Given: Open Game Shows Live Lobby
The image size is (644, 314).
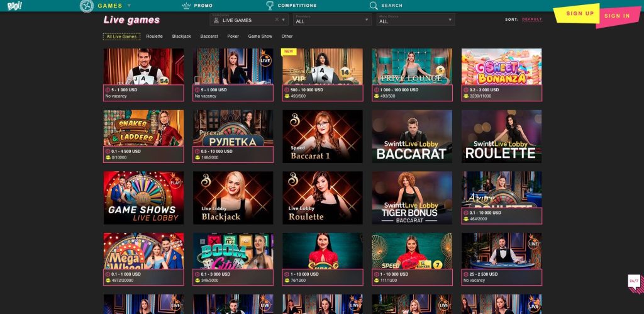Looking at the screenshot, I should click(143, 198).
